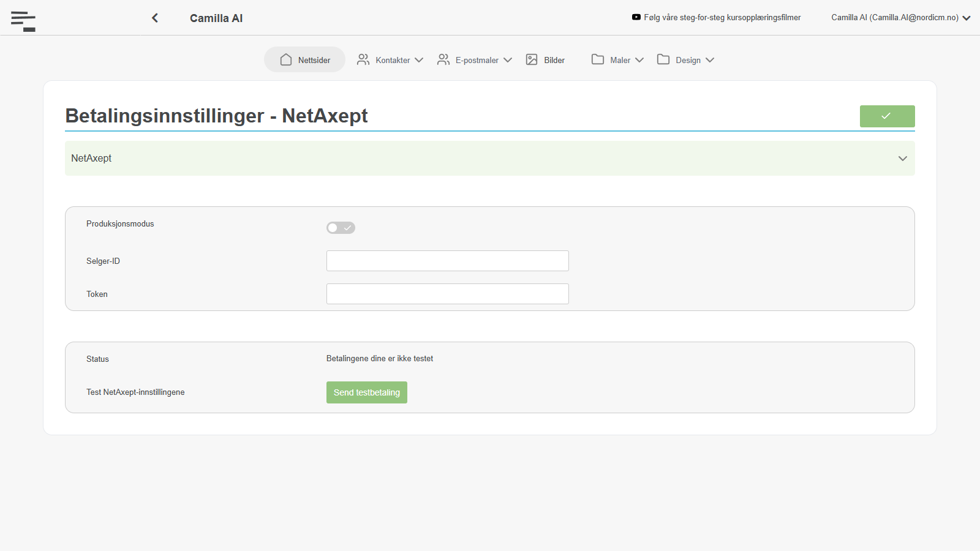This screenshot has height=551, width=980.
Task: Click the Nettsider home icon
Action: (286, 59)
